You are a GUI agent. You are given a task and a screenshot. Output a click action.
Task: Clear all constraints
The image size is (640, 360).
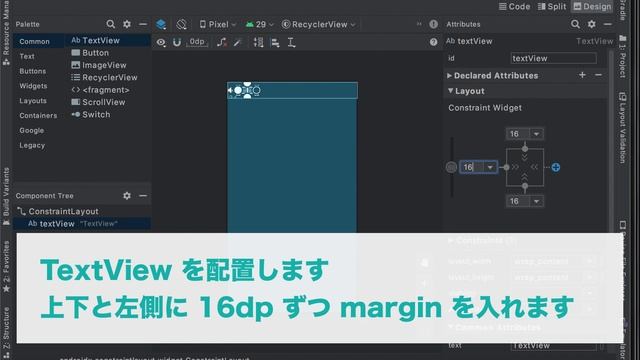pyautogui.click(x=222, y=42)
